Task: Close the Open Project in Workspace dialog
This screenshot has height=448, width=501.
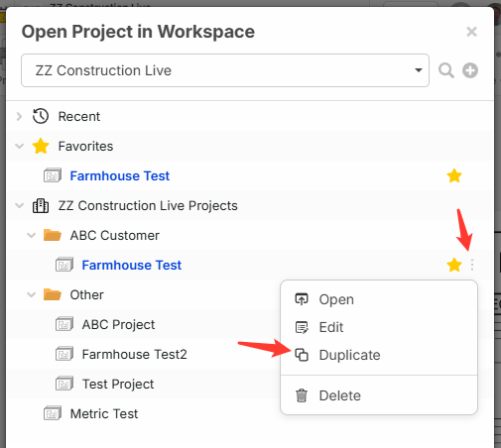Action: [x=471, y=32]
